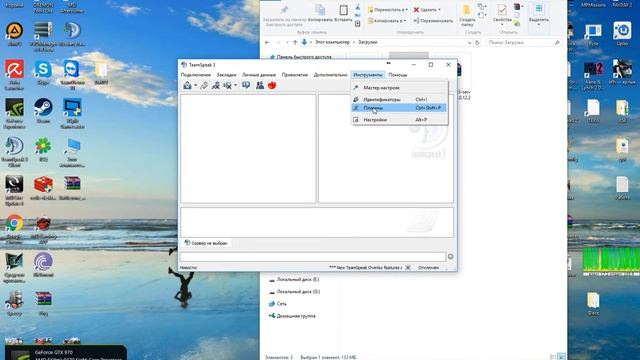Open the Подключения menu in TeamSpeak
The width and height of the screenshot is (640, 360).
click(x=196, y=75)
